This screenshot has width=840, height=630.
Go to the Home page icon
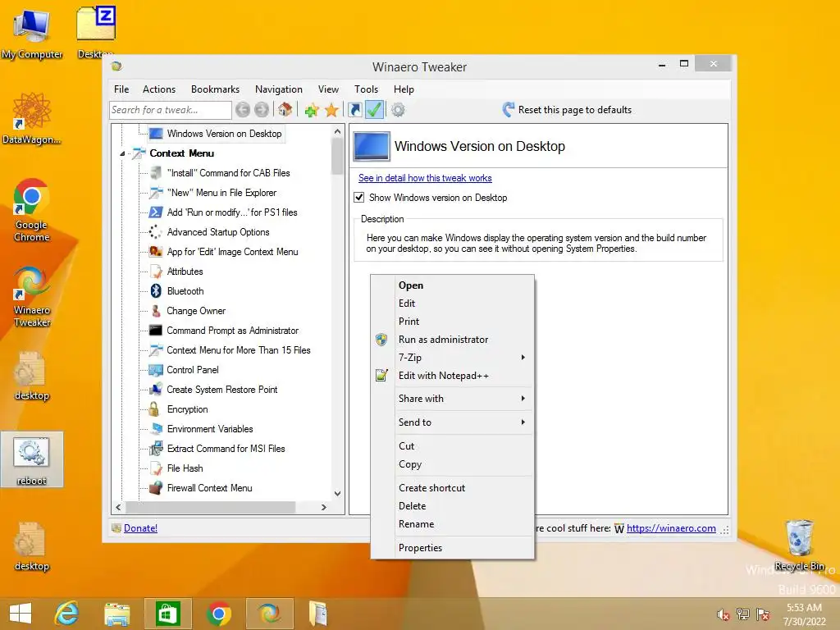click(285, 109)
